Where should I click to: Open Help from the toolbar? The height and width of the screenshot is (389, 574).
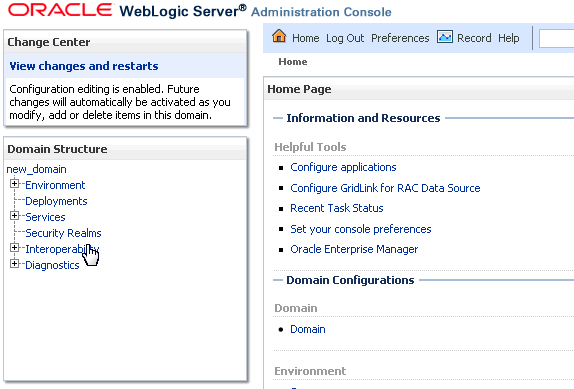coord(508,38)
